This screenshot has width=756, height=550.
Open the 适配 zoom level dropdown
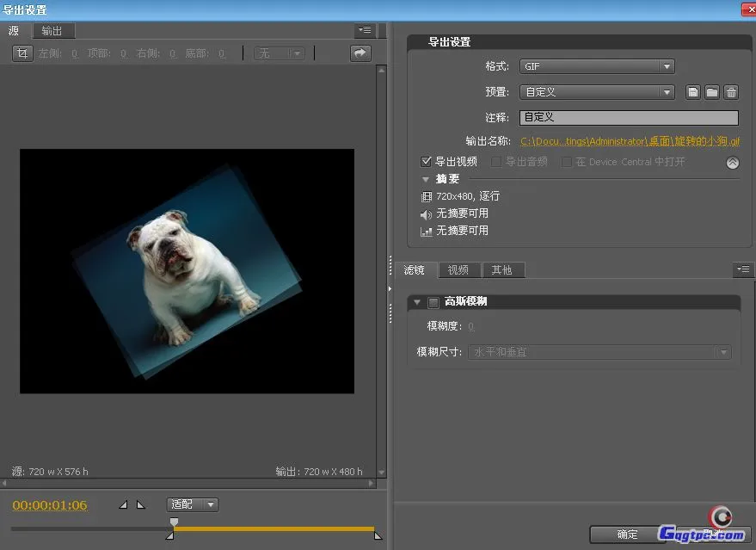193,505
